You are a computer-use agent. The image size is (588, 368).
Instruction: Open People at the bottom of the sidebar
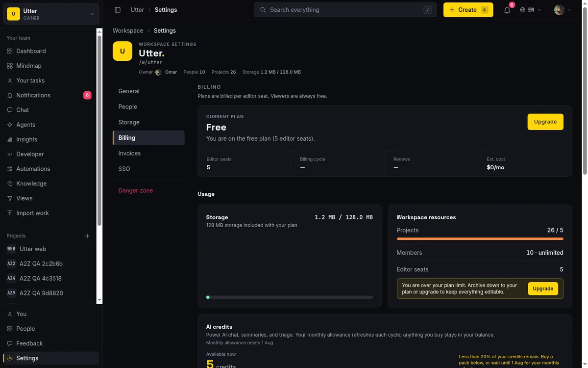pos(51,329)
